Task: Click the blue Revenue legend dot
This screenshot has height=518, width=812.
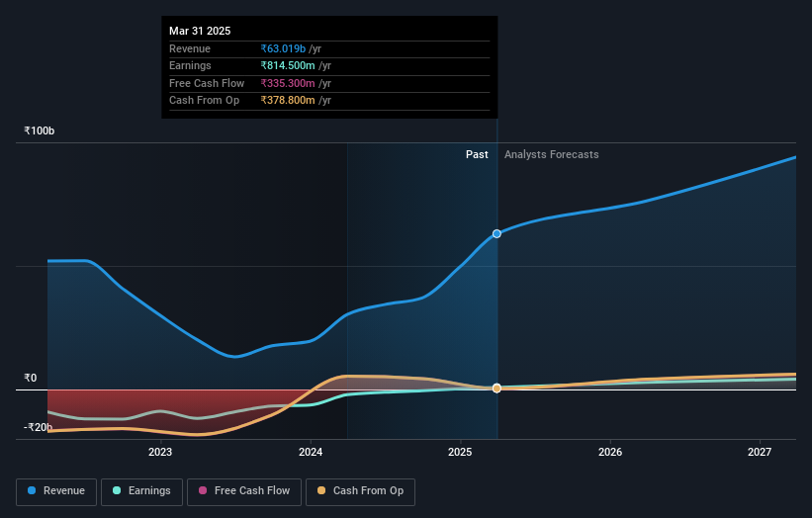Action: [x=32, y=490]
